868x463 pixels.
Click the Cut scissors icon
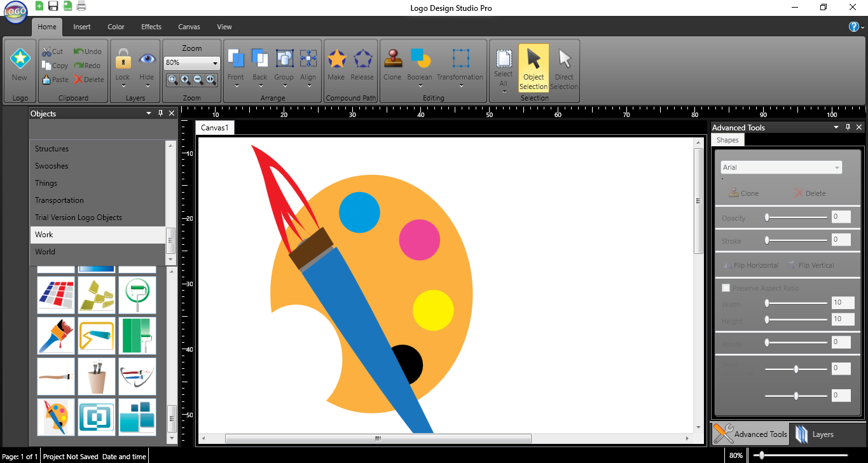pos(46,52)
